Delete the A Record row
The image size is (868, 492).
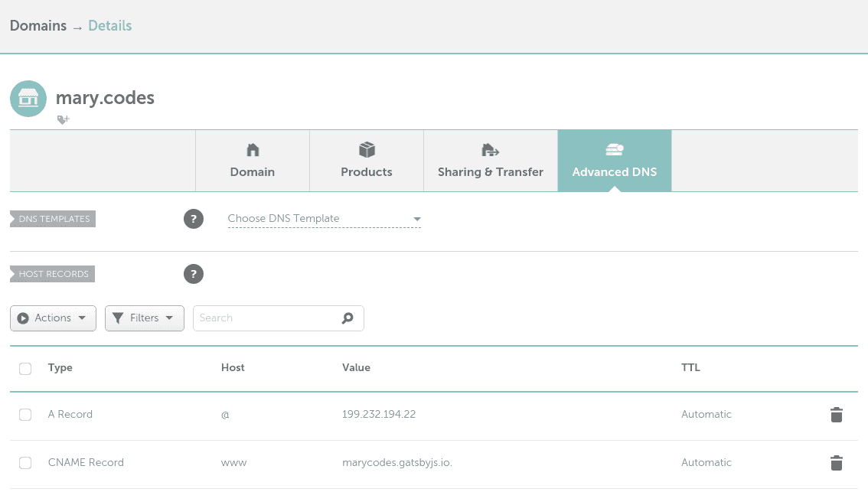pyautogui.click(x=837, y=415)
